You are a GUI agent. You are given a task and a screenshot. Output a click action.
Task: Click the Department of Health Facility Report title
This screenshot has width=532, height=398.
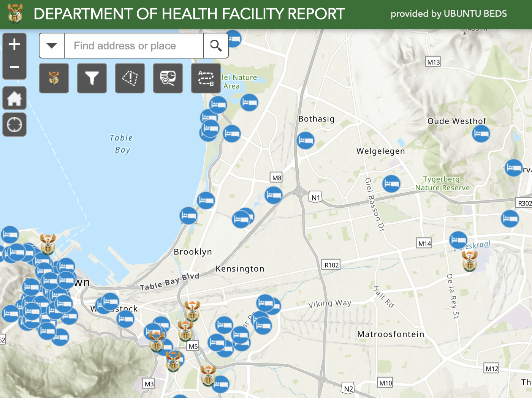(x=189, y=14)
